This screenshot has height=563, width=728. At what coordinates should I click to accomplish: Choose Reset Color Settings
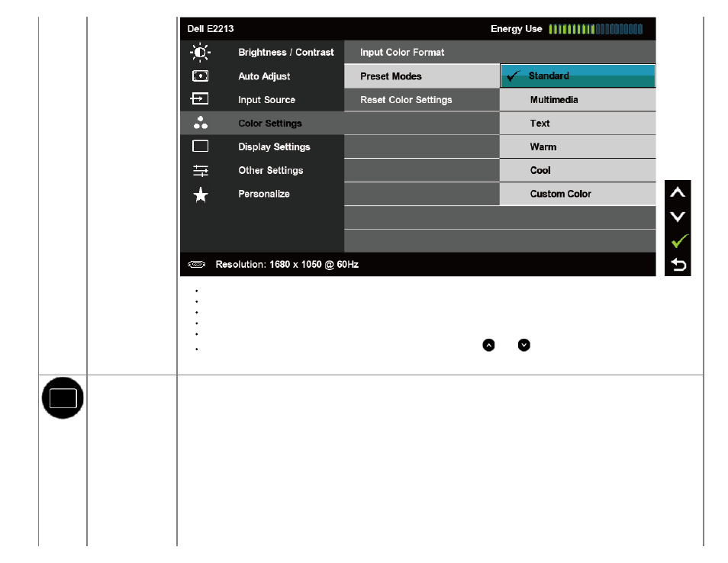pos(421,100)
